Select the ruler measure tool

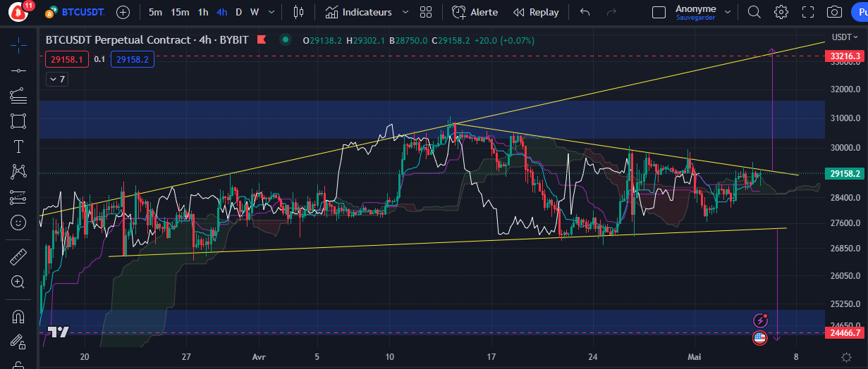coord(19,256)
